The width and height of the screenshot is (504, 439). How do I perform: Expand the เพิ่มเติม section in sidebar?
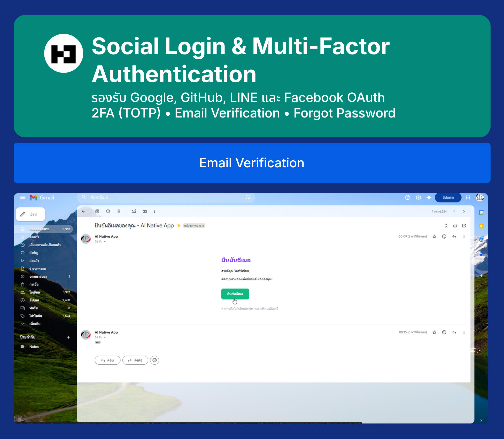click(35, 324)
